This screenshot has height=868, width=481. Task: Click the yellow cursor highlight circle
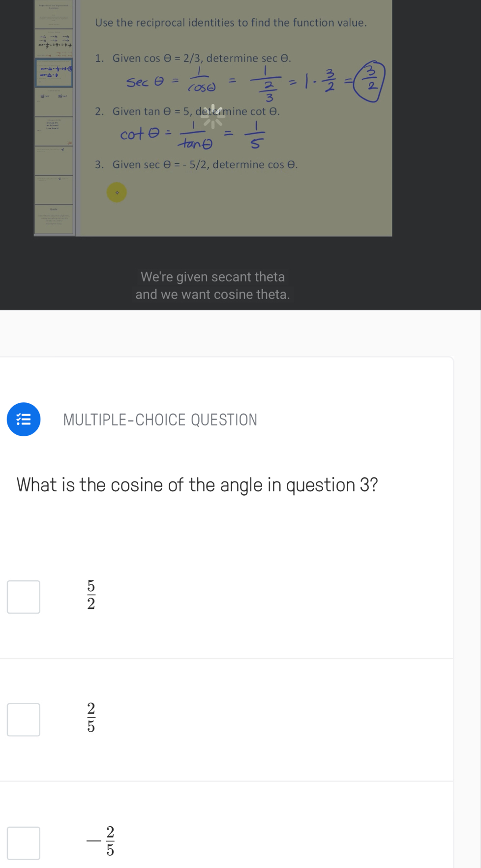pos(117,192)
